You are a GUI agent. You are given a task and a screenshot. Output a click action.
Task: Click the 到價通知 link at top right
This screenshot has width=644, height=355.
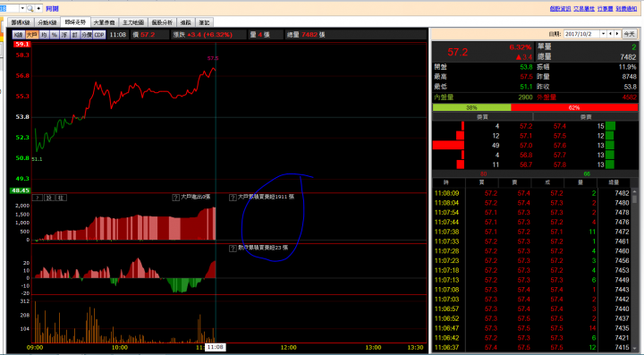[x=626, y=9]
